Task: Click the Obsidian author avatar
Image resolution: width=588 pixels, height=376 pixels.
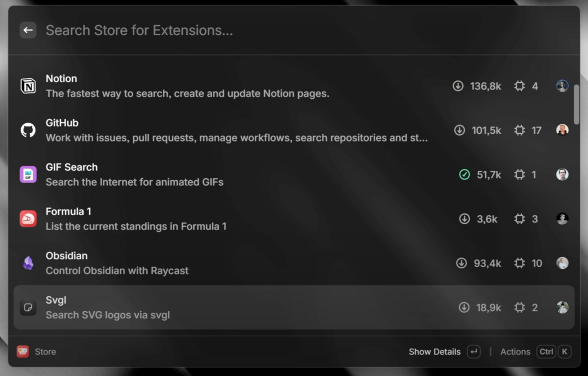Action: click(563, 263)
